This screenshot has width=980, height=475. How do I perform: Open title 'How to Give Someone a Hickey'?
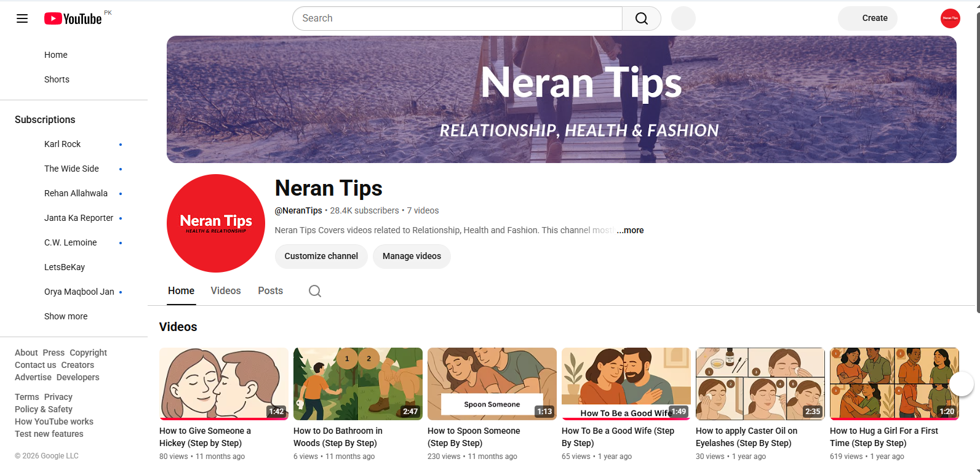205,437
